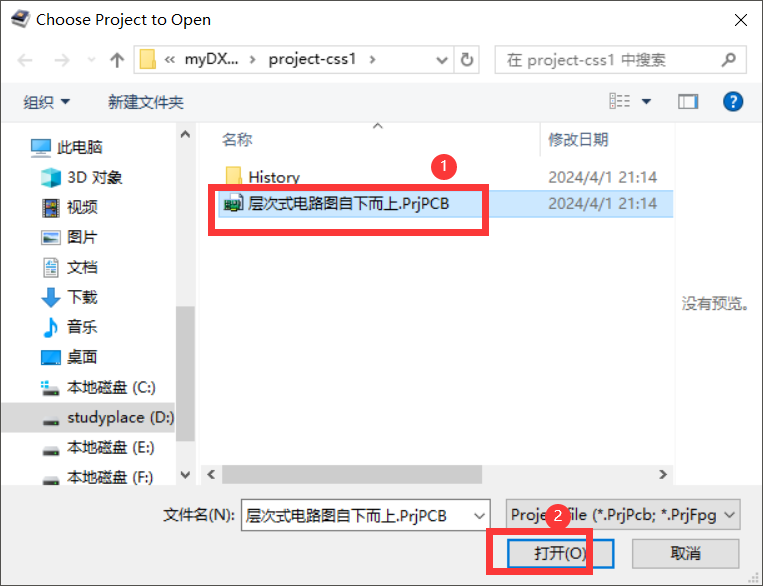Click 新建文件夹 in the toolbar
The image size is (763, 586).
[x=145, y=102]
